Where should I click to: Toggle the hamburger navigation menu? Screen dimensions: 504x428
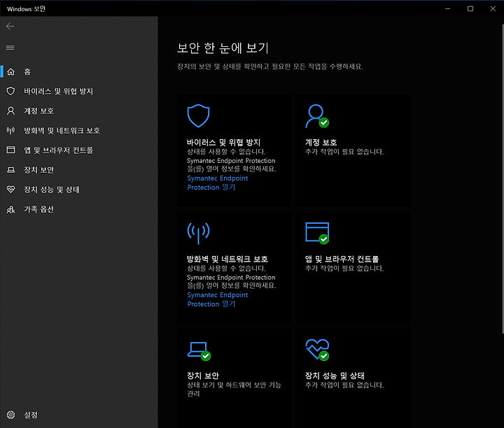(10, 48)
